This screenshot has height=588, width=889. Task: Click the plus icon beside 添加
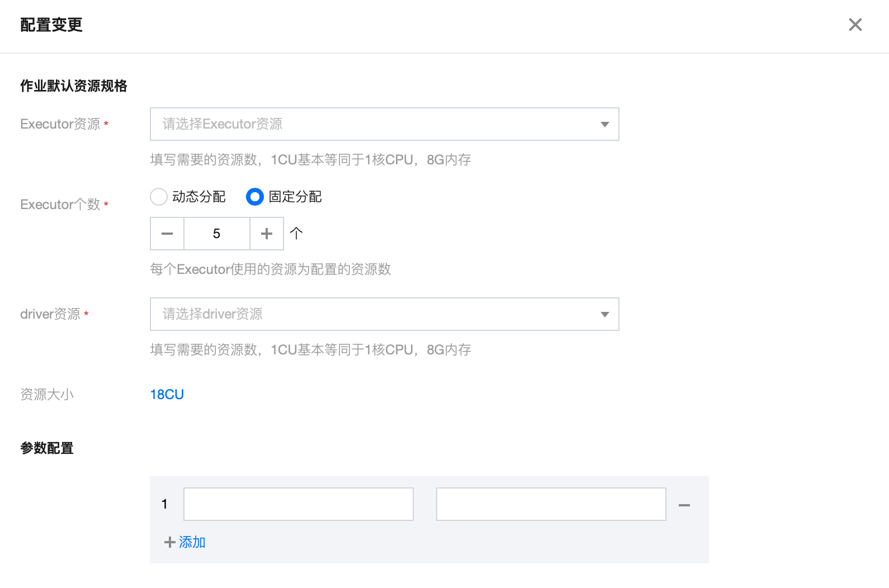[x=169, y=542]
